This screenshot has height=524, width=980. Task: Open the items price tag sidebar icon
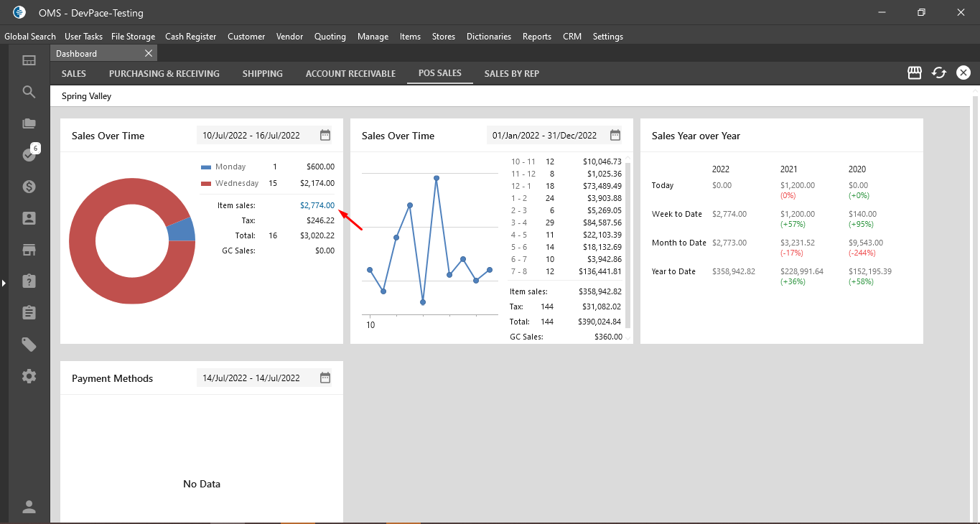click(x=29, y=345)
